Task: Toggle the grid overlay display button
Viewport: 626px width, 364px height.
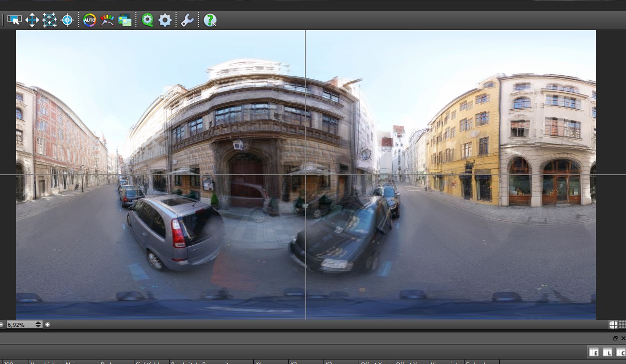Action: (622, 325)
